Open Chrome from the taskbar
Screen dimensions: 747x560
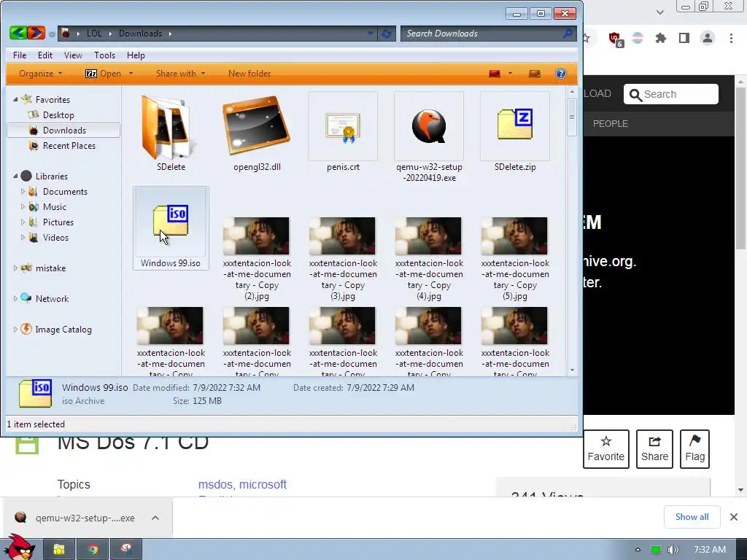(93, 550)
